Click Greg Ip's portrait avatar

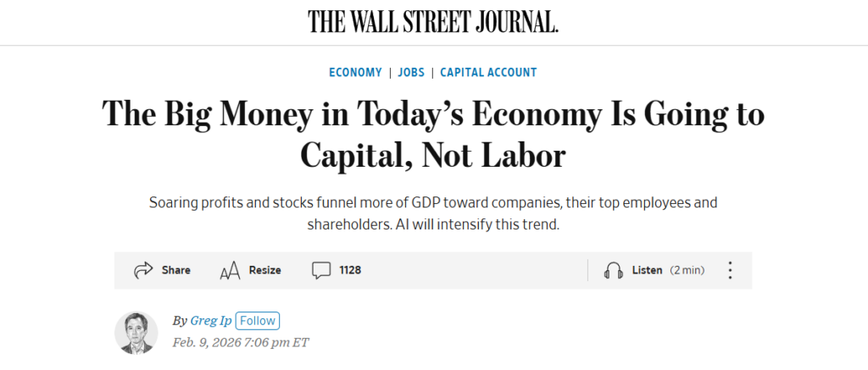click(x=136, y=332)
